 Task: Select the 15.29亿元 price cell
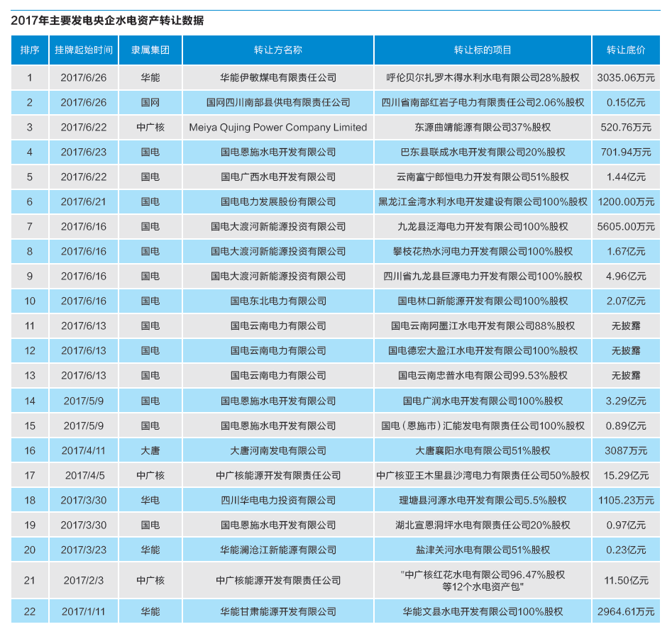626,475
